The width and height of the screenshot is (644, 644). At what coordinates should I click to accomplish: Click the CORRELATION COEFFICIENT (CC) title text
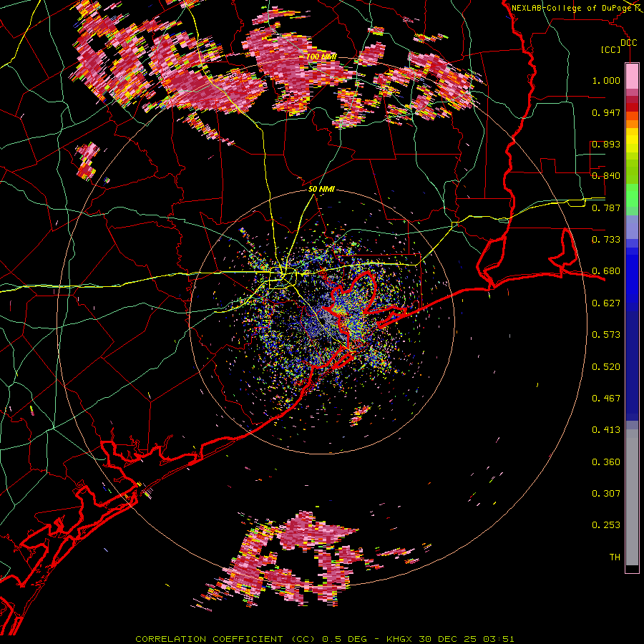pyautogui.click(x=225, y=639)
